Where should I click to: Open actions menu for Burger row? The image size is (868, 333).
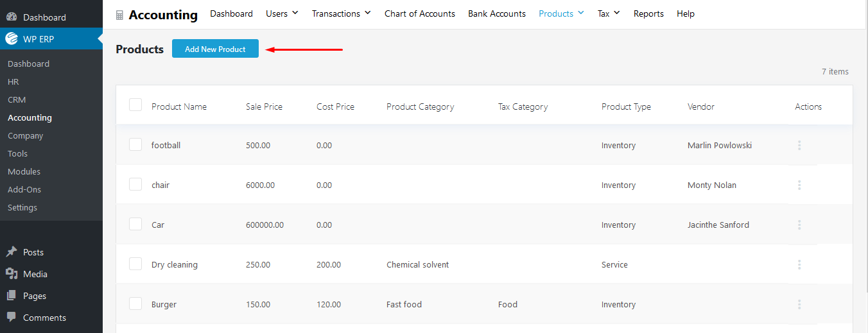point(799,305)
